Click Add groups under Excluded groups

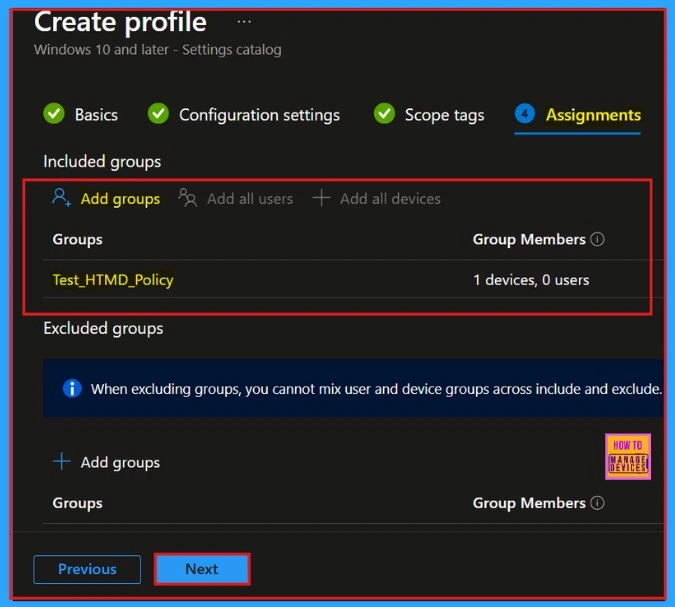pyautogui.click(x=106, y=462)
